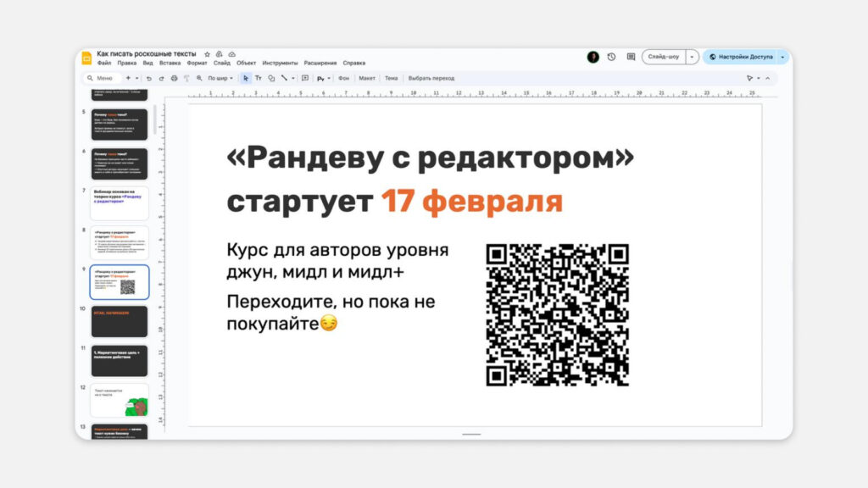Image resolution: width=868 pixels, height=488 pixels.
Task: Select slide 12 thumbnail
Action: point(120,400)
